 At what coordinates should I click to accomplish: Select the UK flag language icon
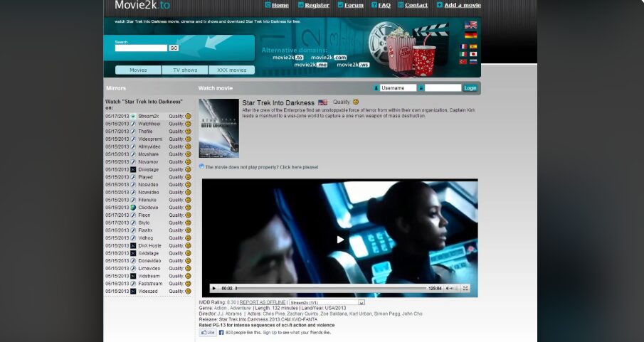(x=470, y=25)
